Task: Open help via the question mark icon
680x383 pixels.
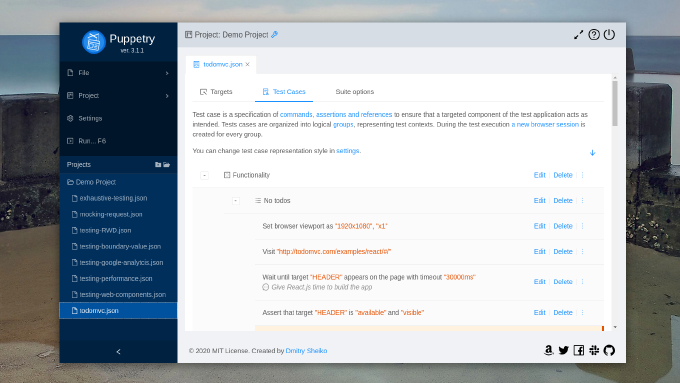Action: click(594, 35)
